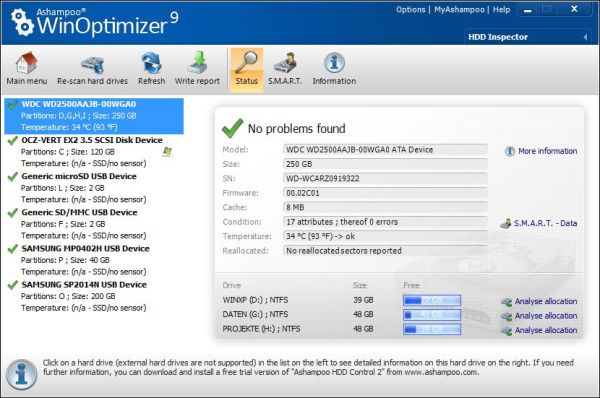The image size is (600, 398).
Task: Click the 'Partitions: C ; Size: 120 GB' line
Action: (x=68, y=152)
